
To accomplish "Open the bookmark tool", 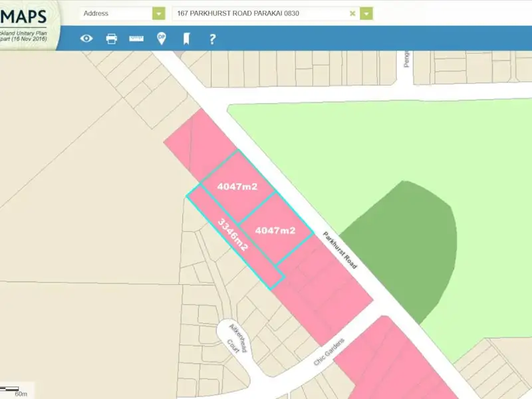I will 187,39.
